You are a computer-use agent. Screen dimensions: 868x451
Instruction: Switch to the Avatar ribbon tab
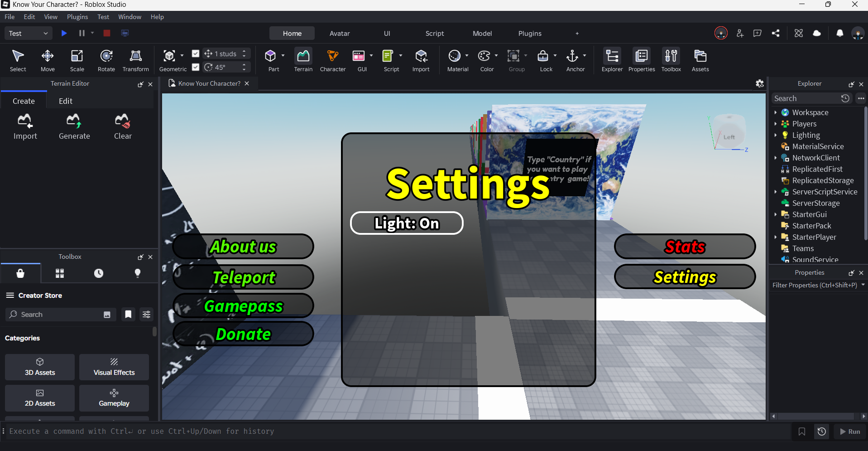pyautogui.click(x=340, y=34)
